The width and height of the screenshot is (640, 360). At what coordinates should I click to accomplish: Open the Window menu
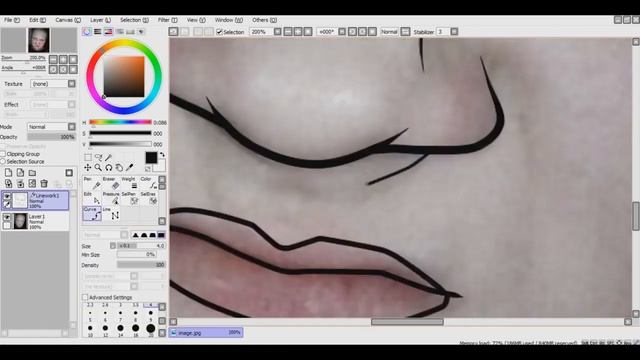click(229, 20)
